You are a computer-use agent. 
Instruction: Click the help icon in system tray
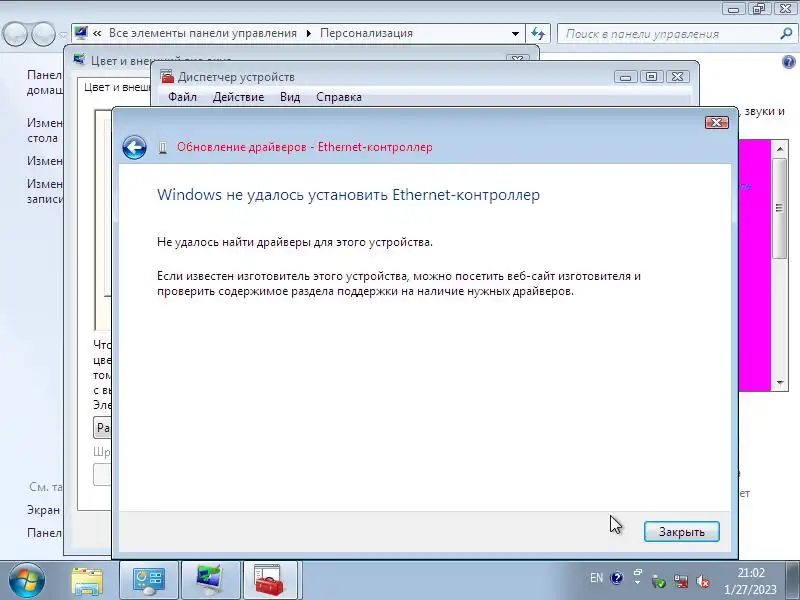click(617, 578)
